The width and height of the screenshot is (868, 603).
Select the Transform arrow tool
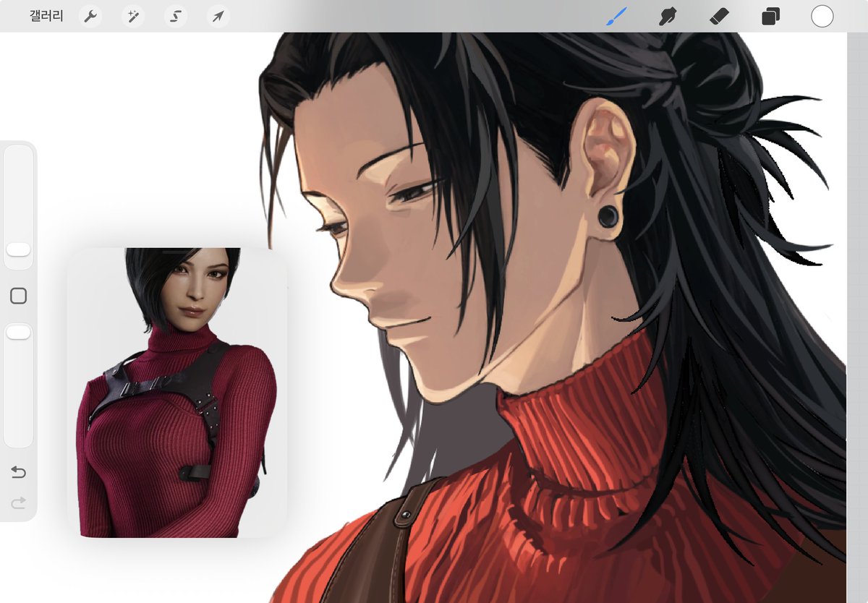click(218, 16)
